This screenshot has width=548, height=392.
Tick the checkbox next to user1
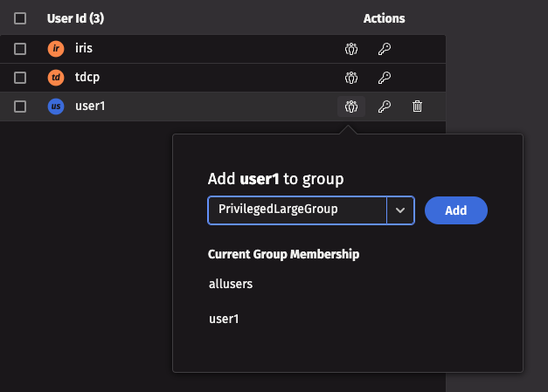tap(20, 107)
